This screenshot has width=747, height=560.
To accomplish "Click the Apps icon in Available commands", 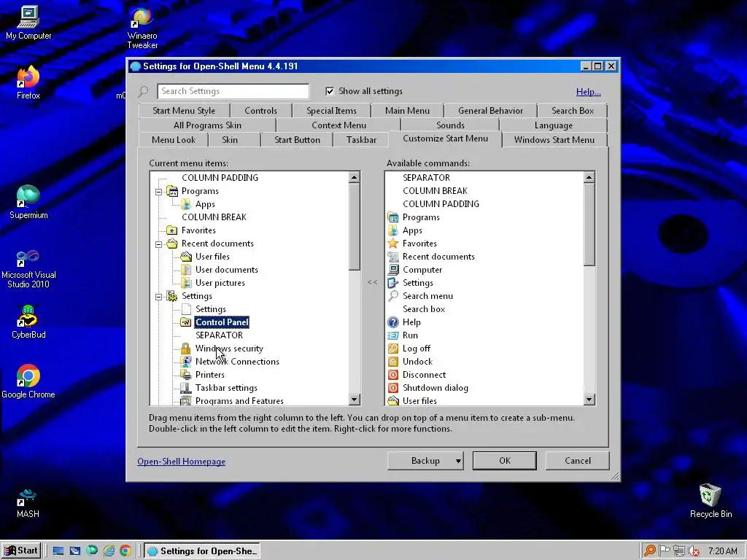I will (393, 230).
